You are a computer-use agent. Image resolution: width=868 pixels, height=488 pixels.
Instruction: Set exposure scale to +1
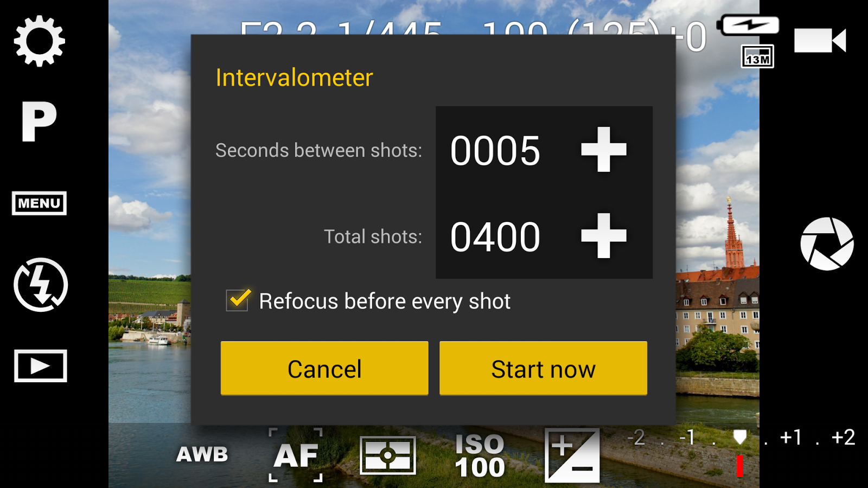tap(790, 437)
